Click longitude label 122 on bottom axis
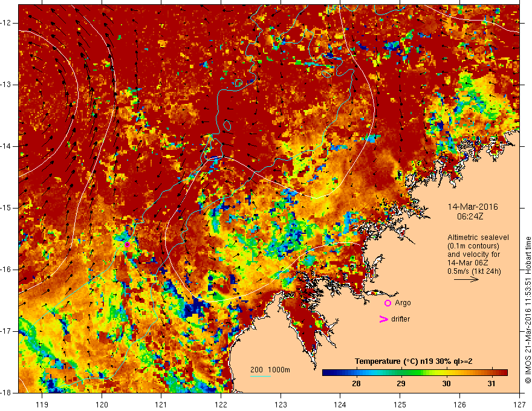Viewport: 532px width, 411px height. coord(221,404)
